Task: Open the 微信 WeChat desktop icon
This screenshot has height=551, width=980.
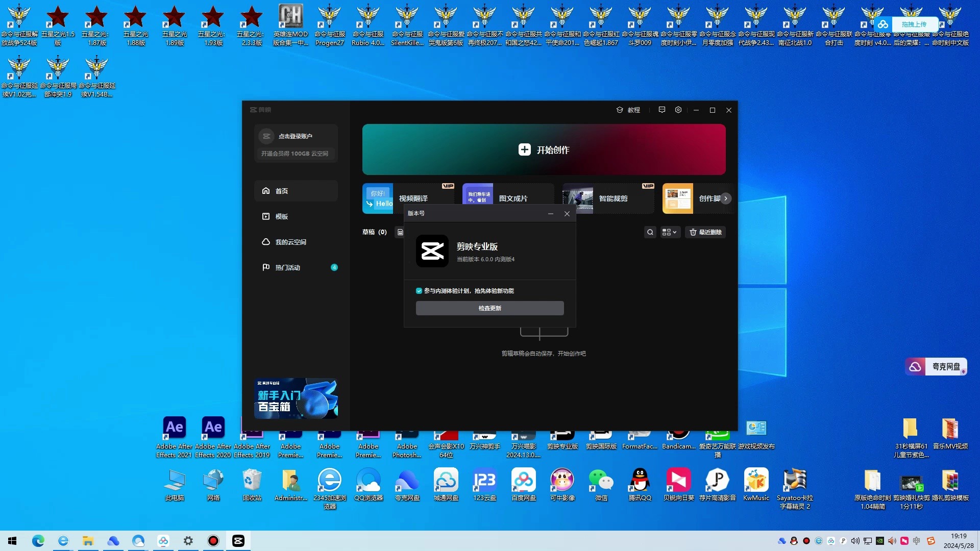Action: pyautogui.click(x=601, y=485)
